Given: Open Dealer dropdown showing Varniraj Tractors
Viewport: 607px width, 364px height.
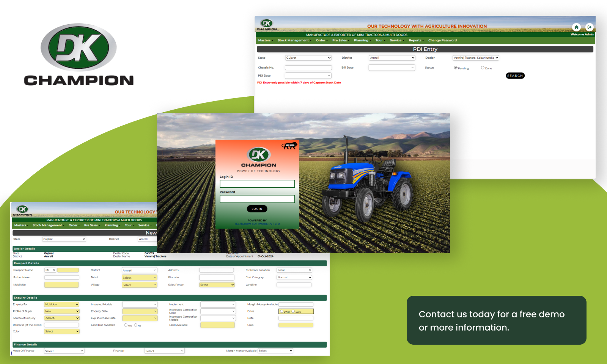Looking at the screenshot, I should coord(476,58).
